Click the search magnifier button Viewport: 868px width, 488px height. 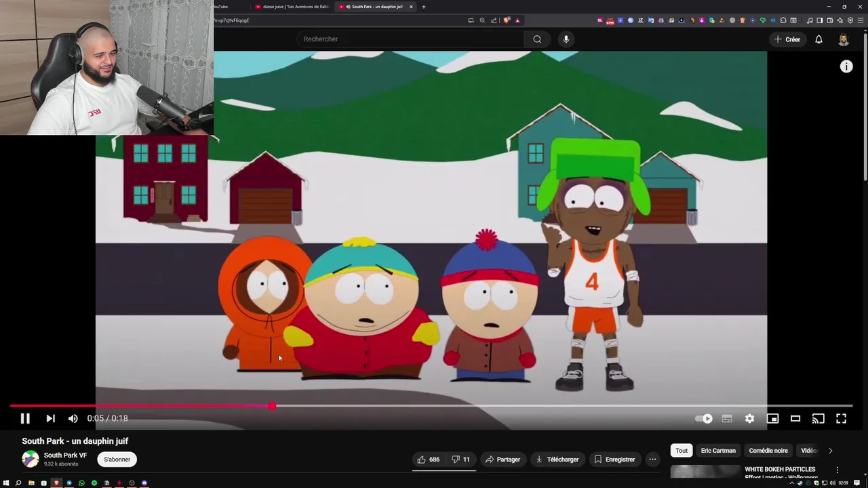coord(537,39)
